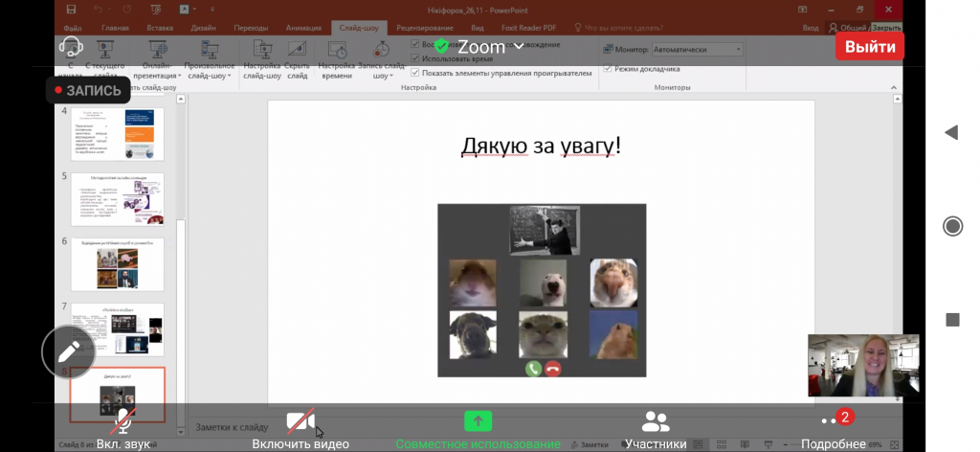Open the Подробнее more options menu
Image resolution: width=980 pixels, height=452 pixels.
pyautogui.click(x=834, y=429)
